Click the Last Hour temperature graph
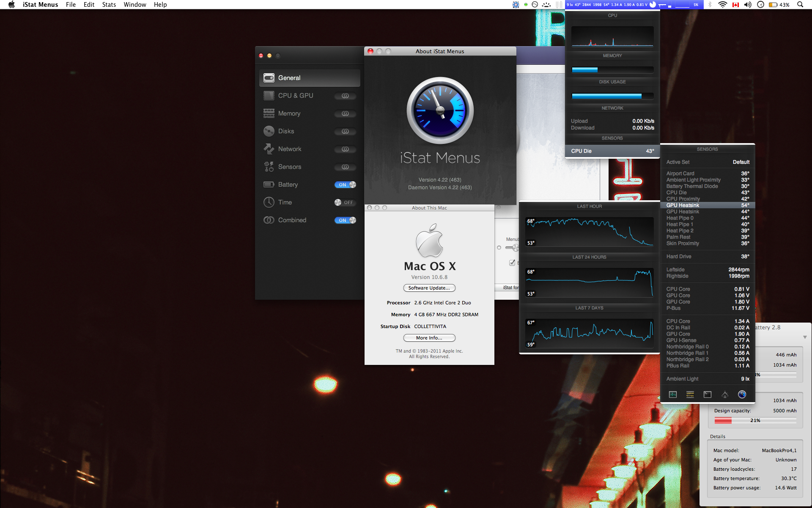This screenshot has width=812, height=508. (x=590, y=232)
